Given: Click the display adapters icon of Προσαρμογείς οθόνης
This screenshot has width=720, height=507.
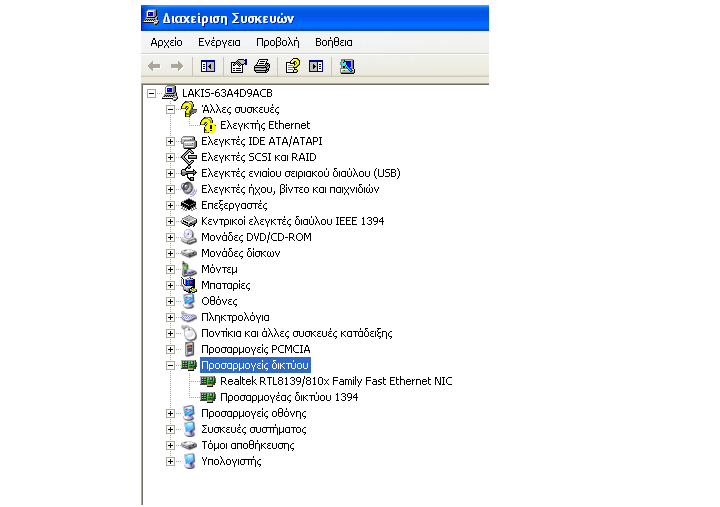Looking at the screenshot, I should point(189,413).
